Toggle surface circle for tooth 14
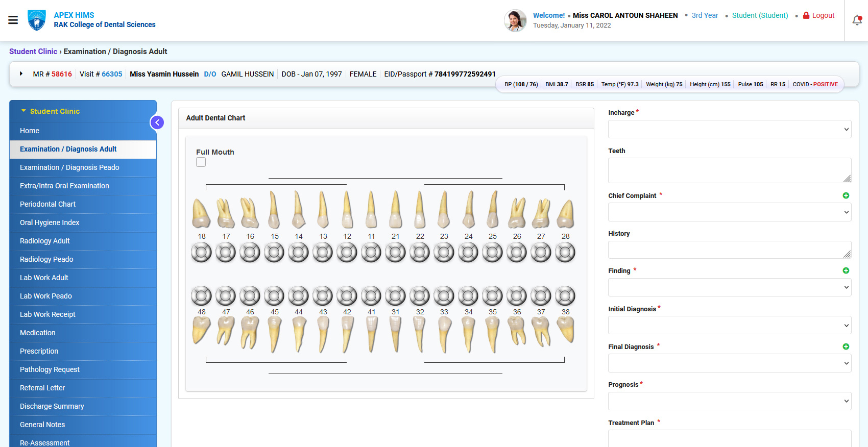This screenshot has width=868, height=447. 298,252
